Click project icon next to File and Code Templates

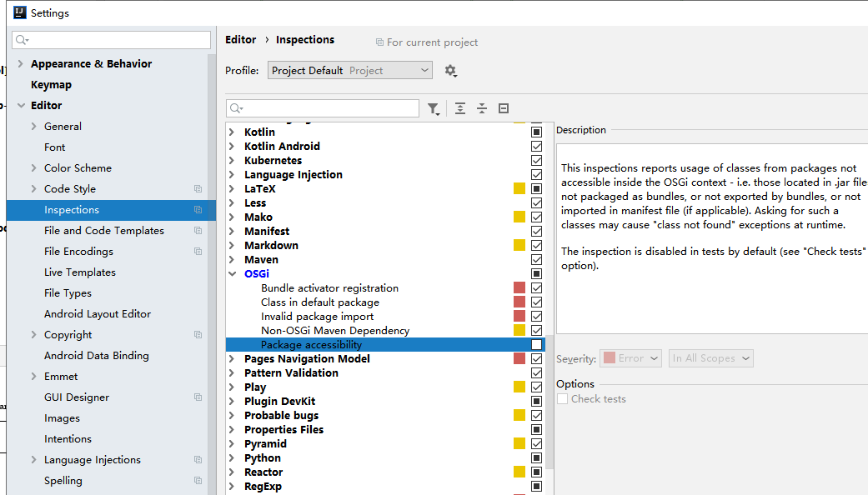click(198, 231)
